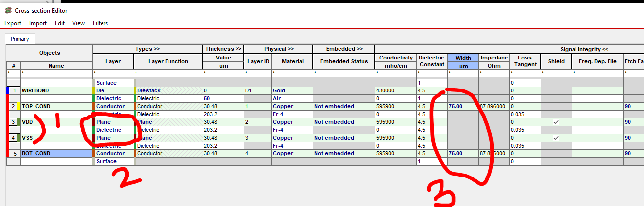Click the 430000 conductivity cell
The width and height of the screenshot is (644, 207).
coord(396,90)
